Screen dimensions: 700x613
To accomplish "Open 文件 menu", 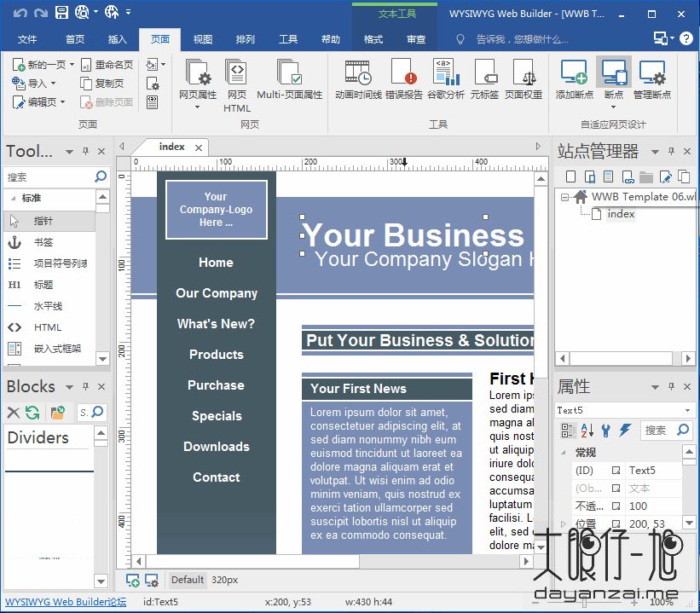I will tap(27, 39).
